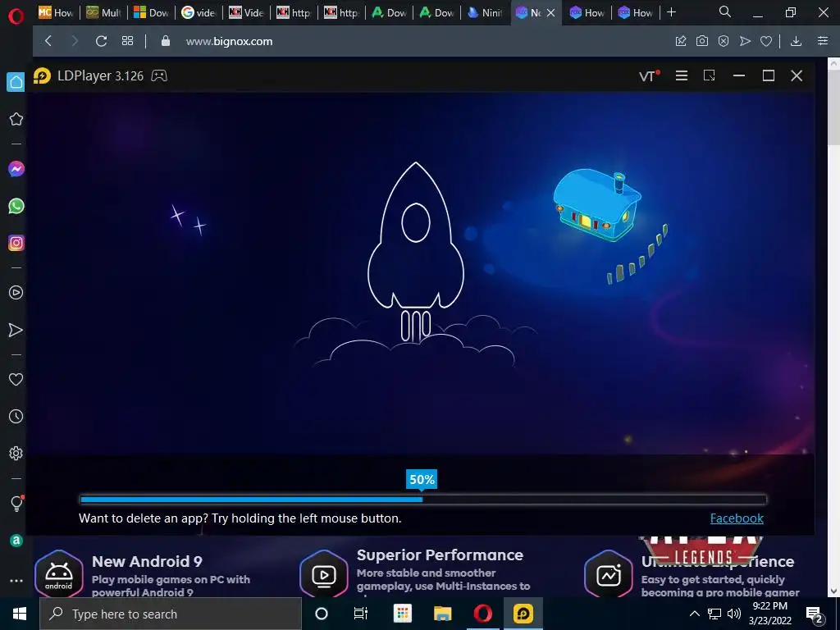Switch to the Microsoft 'Dow' tab
This screenshot has width=840, height=630.
point(151,12)
